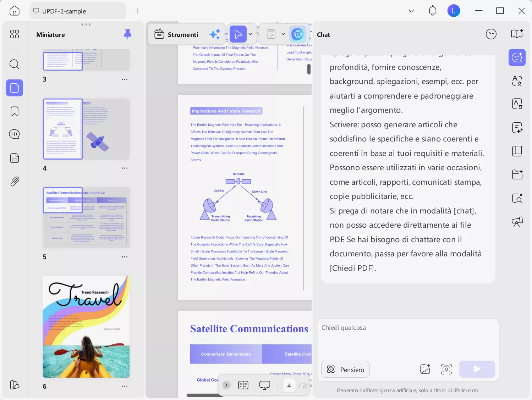
Task: Select the Translate tool in right sidebar
Action: [517, 104]
